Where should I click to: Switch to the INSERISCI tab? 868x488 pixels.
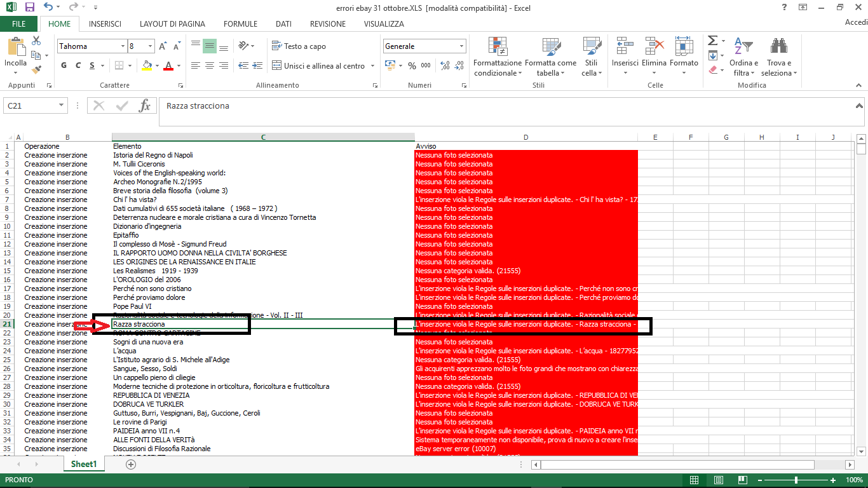point(105,24)
